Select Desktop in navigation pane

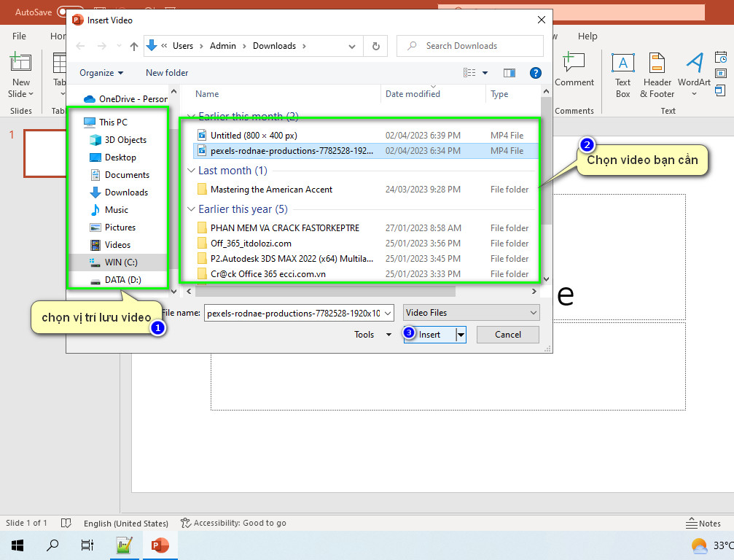pos(120,157)
